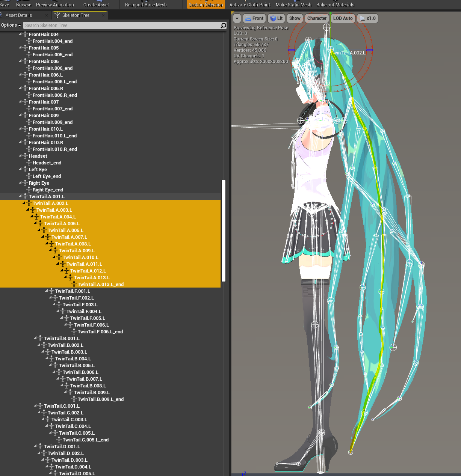Click bone icon of FrontHair.009
The width and height of the screenshot is (461, 476).
(25, 115)
